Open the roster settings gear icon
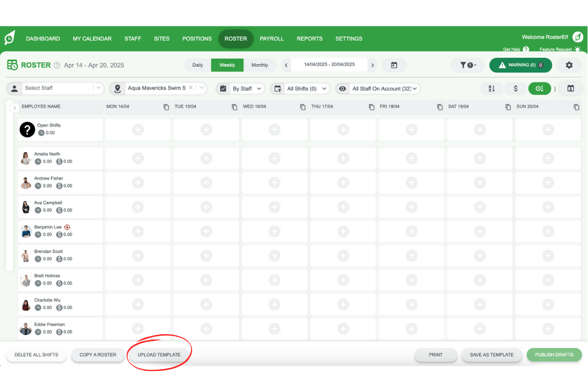This screenshot has height=392, width=588. [569, 65]
